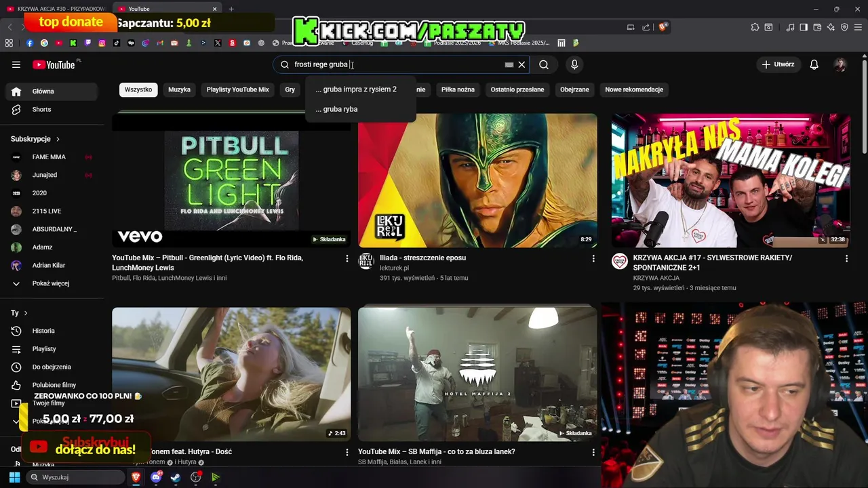Expand Pokaż więcej under subscriptions
This screenshot has width=868, height=488.
(x=52, y=283)
